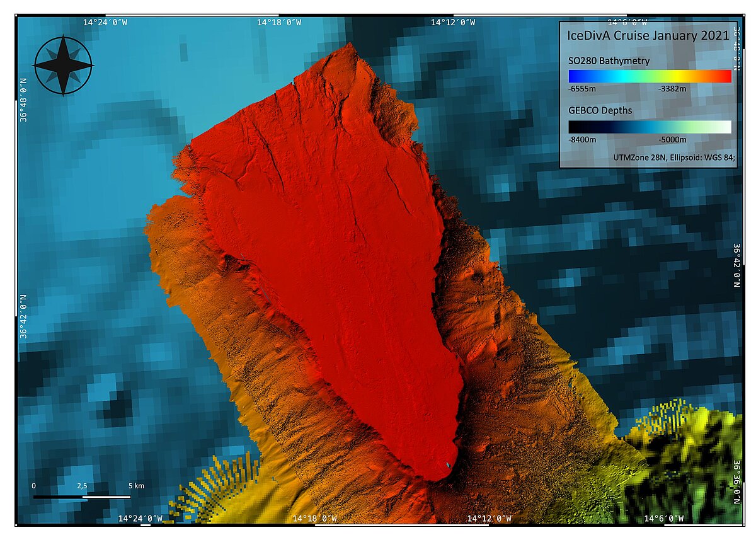Select the 'SO280 Bathymetry' legend label
This screenshot has height=535, width=756.
pos(609,61)
